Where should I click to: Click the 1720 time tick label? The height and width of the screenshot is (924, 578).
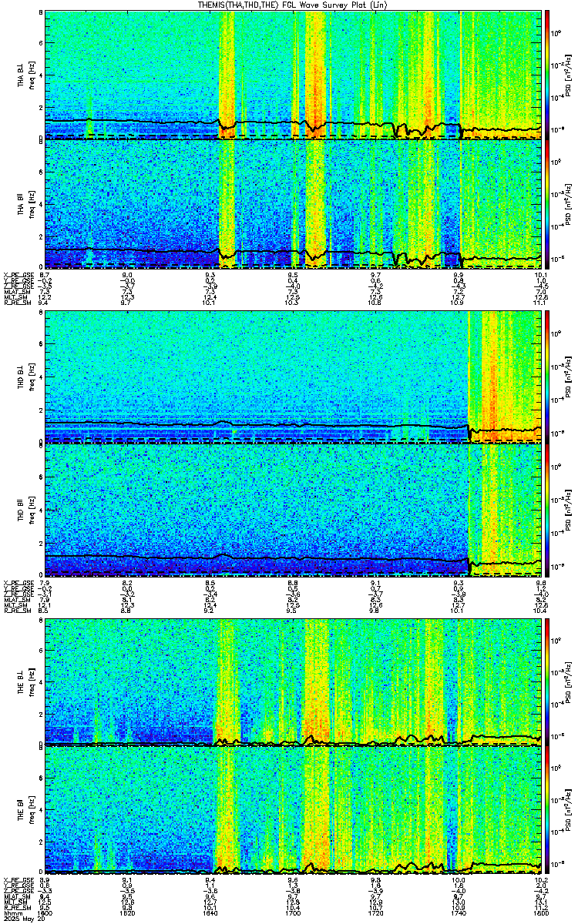(376, 912)
